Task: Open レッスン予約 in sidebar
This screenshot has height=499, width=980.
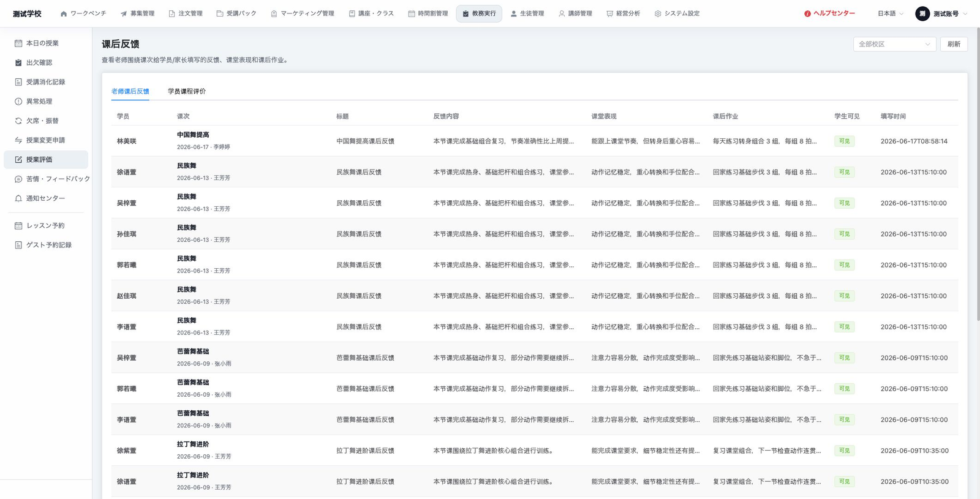Action: click(46, 225)
